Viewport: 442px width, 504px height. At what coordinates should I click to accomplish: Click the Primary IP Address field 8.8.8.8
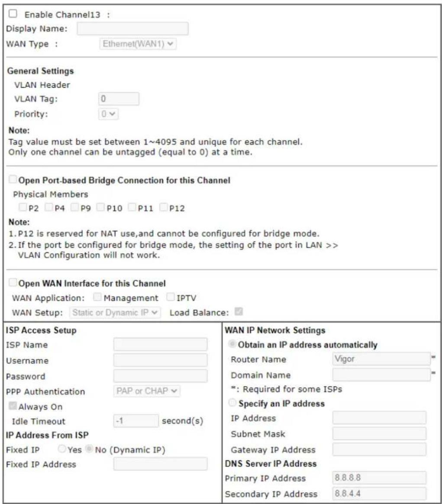(379, 478)
